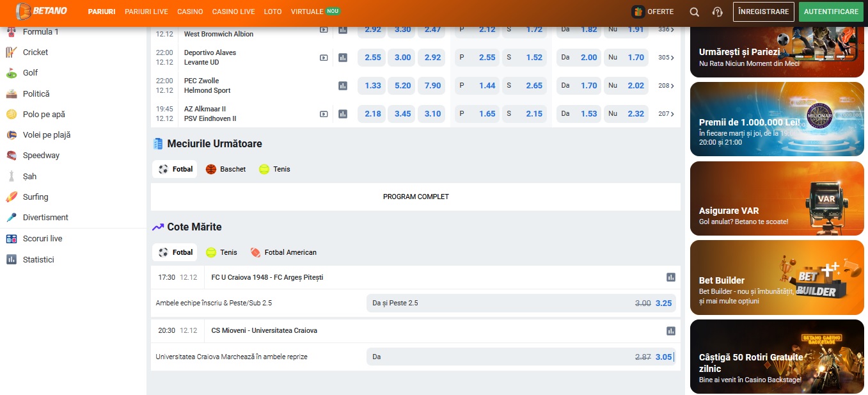868x395 pixels.
Task: Open the PEC Zwolle vs Helmond Sport match
Action: [207, 86]
